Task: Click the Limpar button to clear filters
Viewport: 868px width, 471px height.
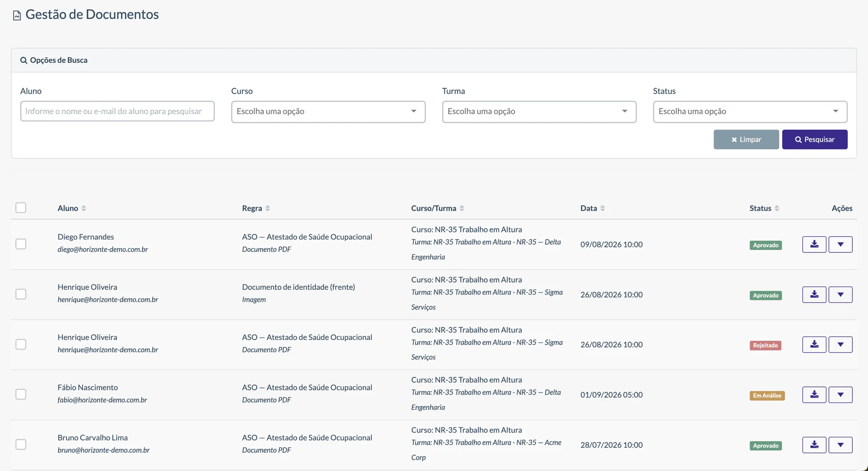Action: click(746, 139)
